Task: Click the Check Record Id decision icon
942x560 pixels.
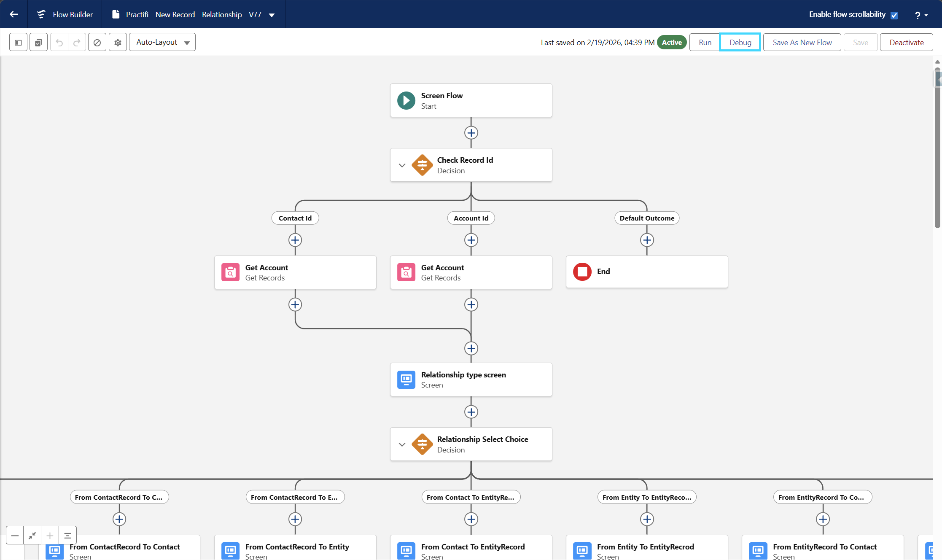Action: pos(422,165)
